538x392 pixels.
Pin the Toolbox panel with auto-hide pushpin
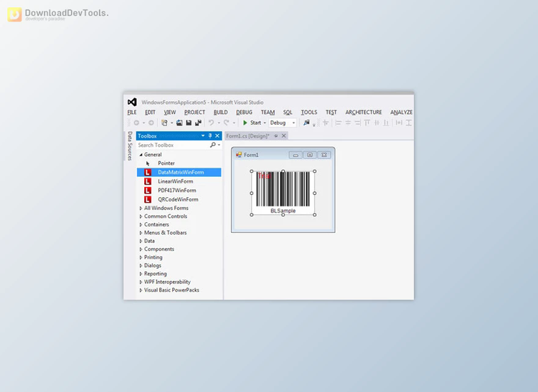[x=210, y=135]
